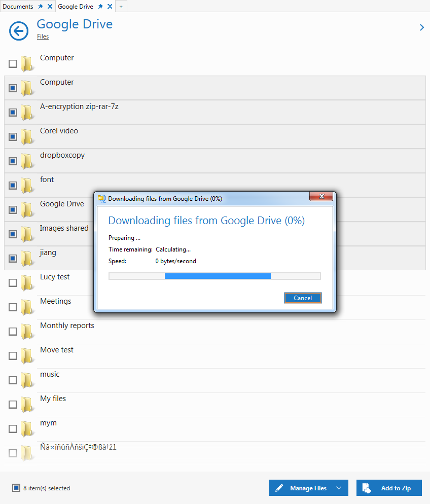
Task: Check the My files checkbox
Action: tap(13, 404)
